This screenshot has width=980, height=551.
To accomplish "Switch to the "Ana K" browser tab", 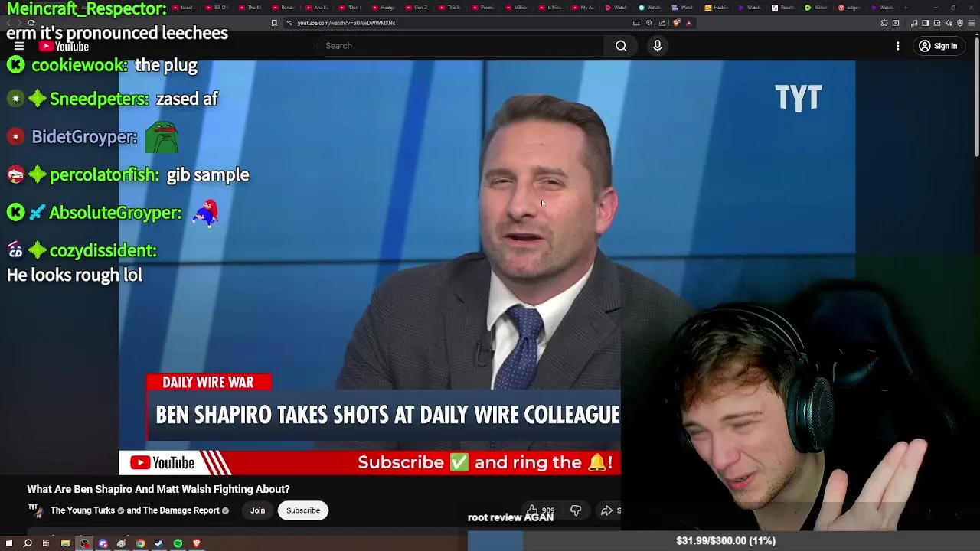I will click(x=318, y=8).
